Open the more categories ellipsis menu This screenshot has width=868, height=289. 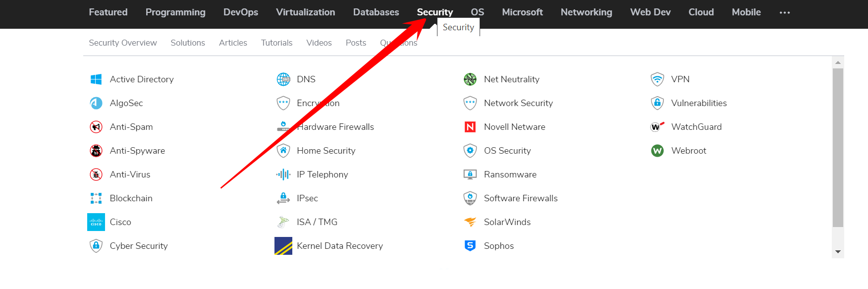coord(785,12)
